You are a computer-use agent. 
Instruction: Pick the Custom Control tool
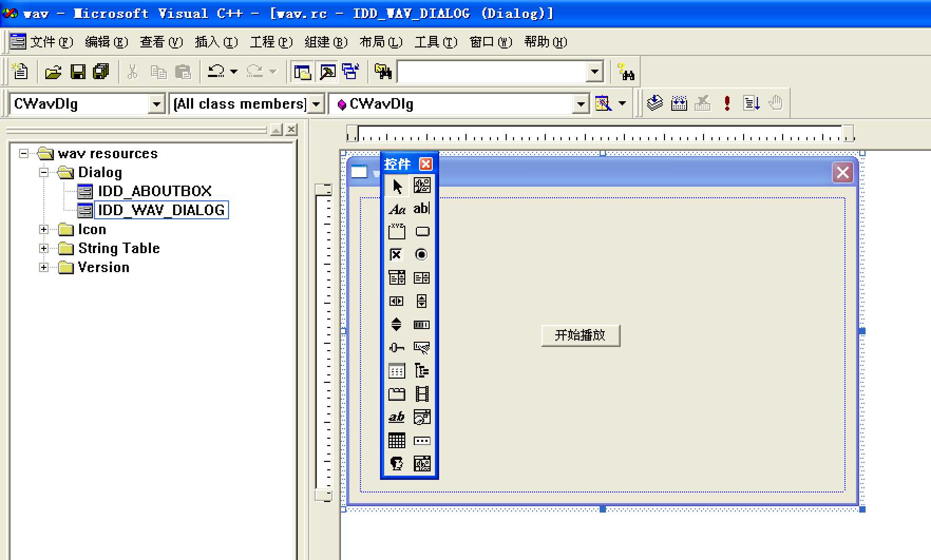[397, 464]
